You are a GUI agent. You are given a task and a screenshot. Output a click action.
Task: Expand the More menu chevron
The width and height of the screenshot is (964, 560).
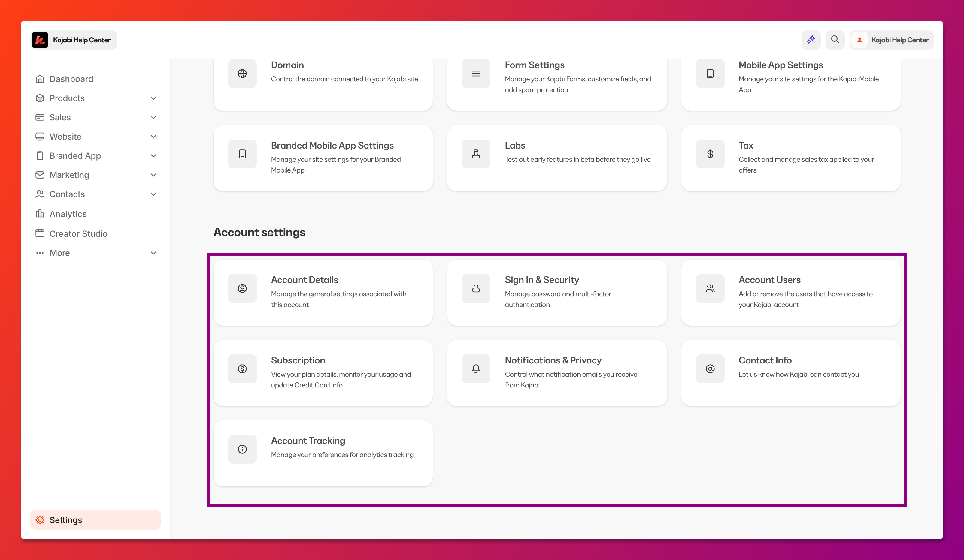tap(153, 253)
